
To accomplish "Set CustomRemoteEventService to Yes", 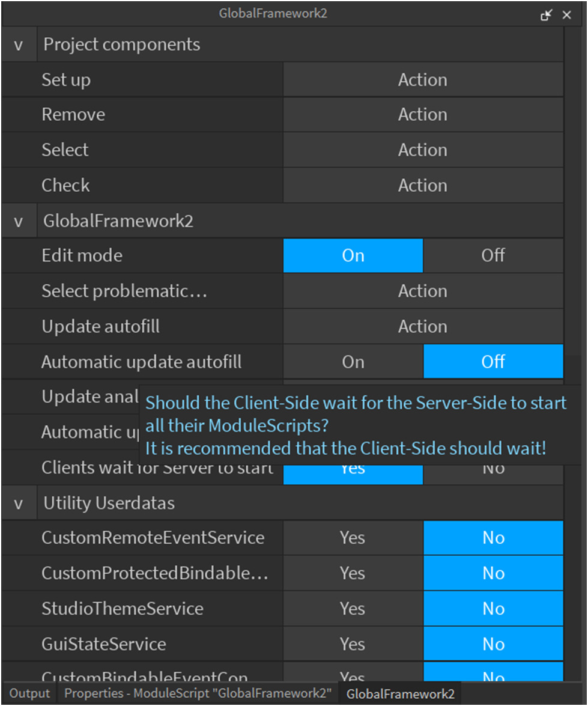I will click(x=353, y=538).
